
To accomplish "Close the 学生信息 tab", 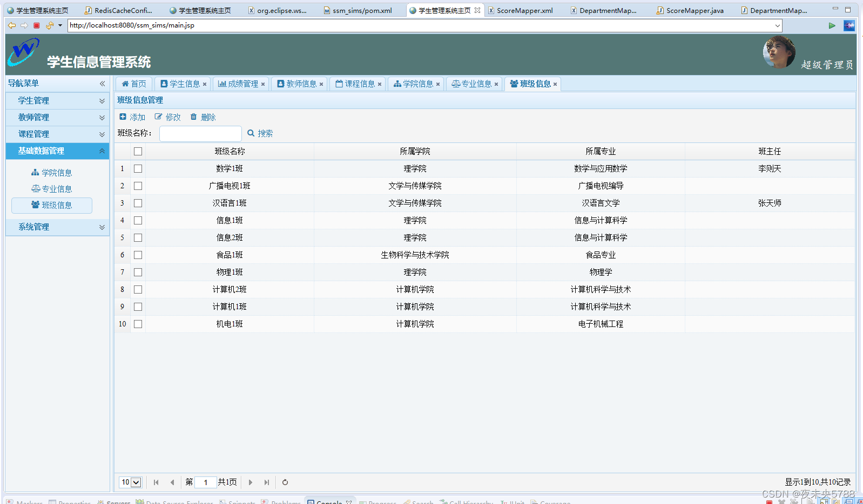I will [205, 84].
